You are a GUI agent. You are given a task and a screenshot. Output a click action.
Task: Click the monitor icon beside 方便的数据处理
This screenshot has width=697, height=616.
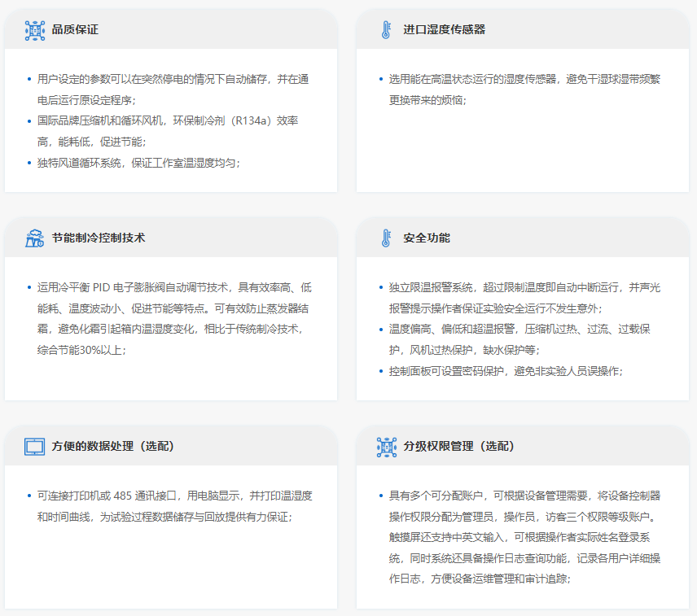point(35,447)
